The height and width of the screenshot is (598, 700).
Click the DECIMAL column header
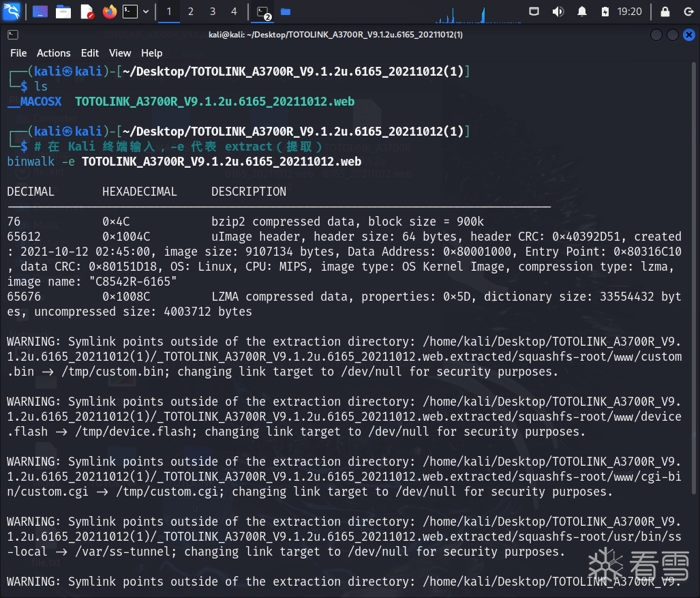click(31, 192)
